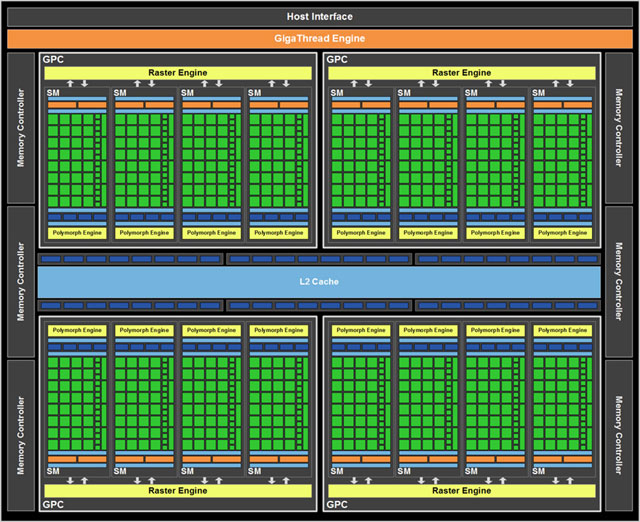Select first Polymorph Engine in the top-left GPC
This screenshot has width=640, height=522.
pyautogui.click(x=77, y=233)
